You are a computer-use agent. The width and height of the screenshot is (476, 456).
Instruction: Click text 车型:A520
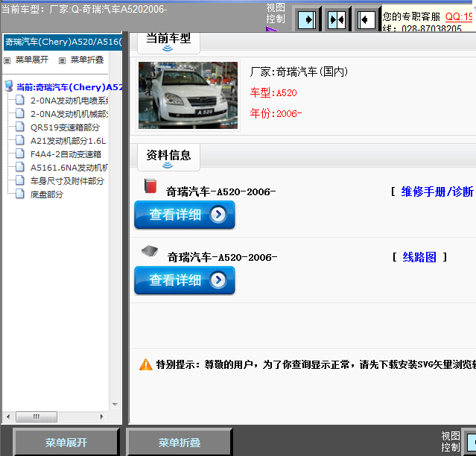point(273,92)
